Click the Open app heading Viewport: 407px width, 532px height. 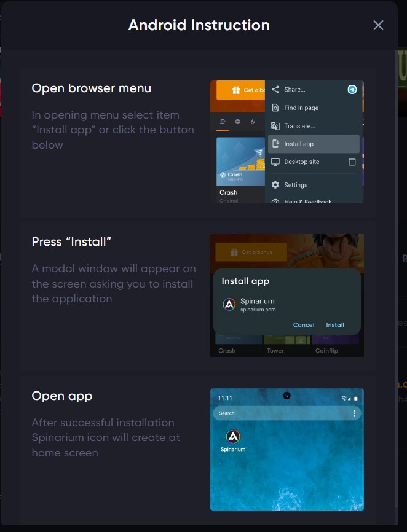(61, 396)
